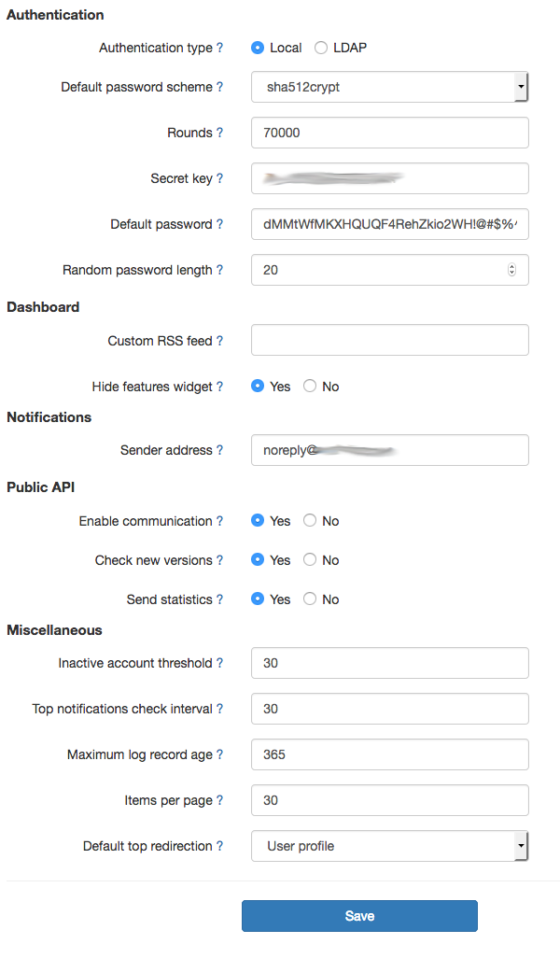The height and width of the screenshot is (958, 560).
Task: Click the Save button
Action: [x=359, y=916]
